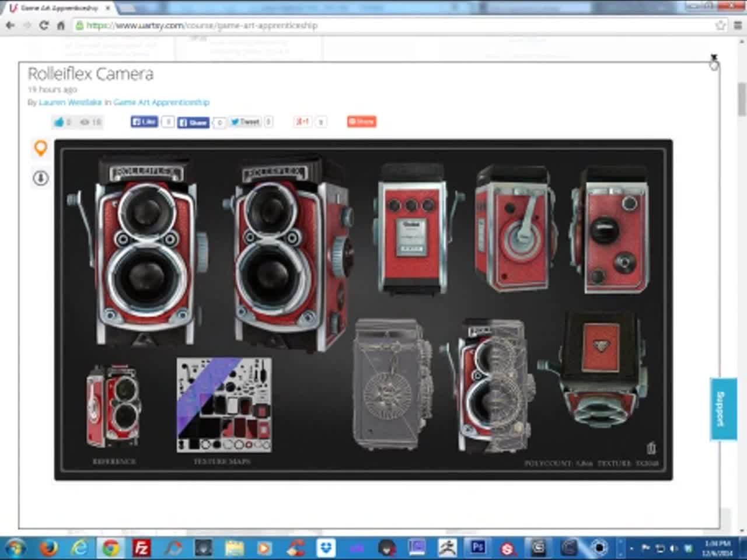The height and width of the screenshot is (560, 747).
Task: Open Dropbox from the taskbar
Action: pyautogui.click(x=326, y=548)
